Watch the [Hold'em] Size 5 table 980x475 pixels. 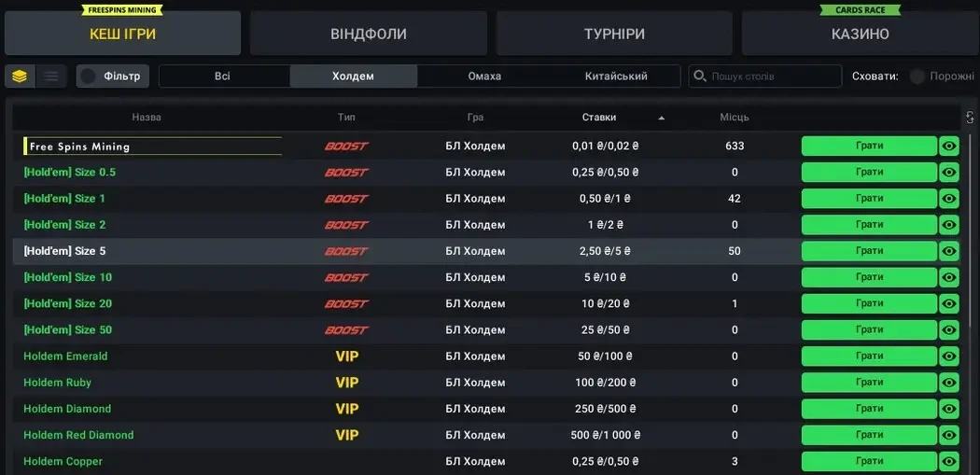pyautogui.click(x=949, y=251)
